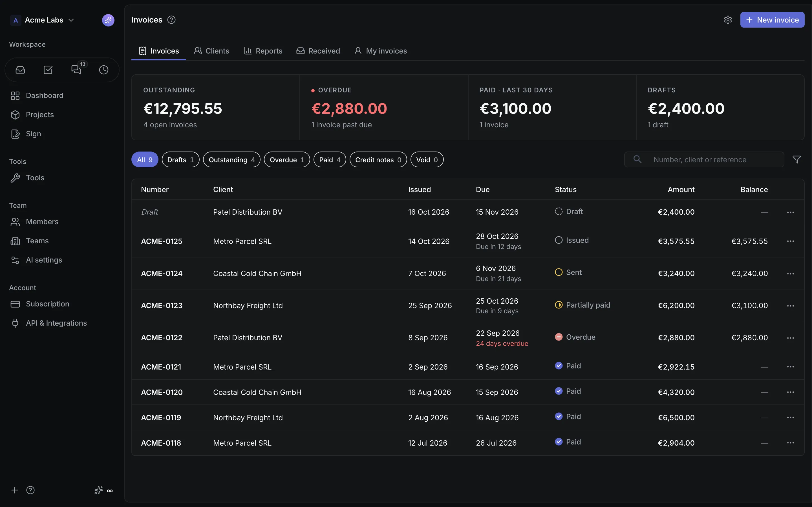Open the recent history clock icon
The image size is (812, 507).
(x=104, y=70)
